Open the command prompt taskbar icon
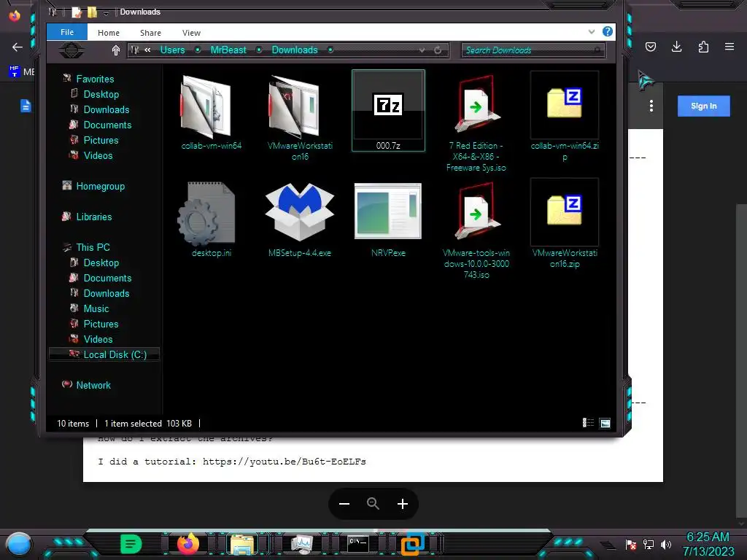 tap(357, 544)
